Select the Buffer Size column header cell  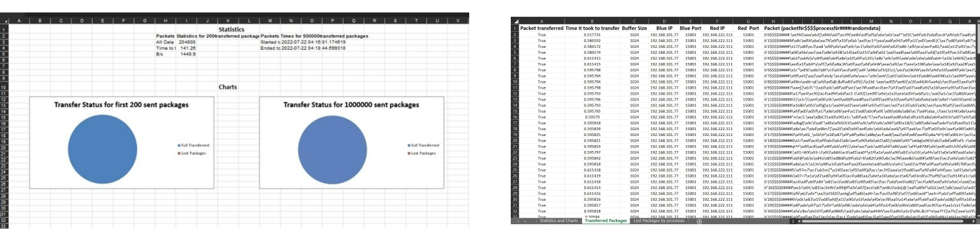(x=634, y=29)
